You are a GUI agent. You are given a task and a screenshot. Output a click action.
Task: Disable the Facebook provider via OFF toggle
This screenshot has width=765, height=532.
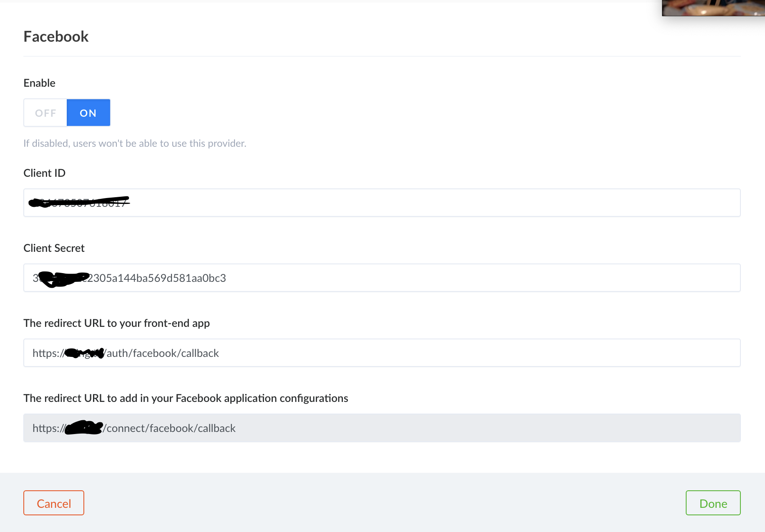(45, 113)
